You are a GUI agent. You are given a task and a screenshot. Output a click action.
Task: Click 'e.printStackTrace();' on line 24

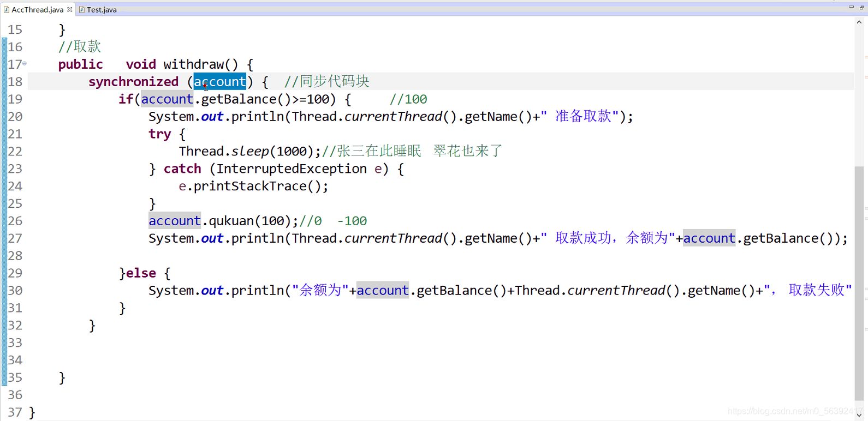[254, 186]
